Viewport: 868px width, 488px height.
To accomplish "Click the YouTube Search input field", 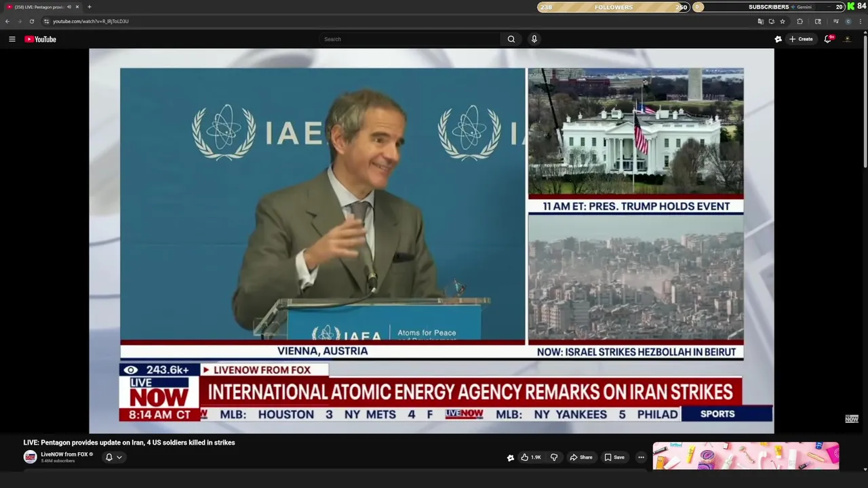I will click(410, 39).
